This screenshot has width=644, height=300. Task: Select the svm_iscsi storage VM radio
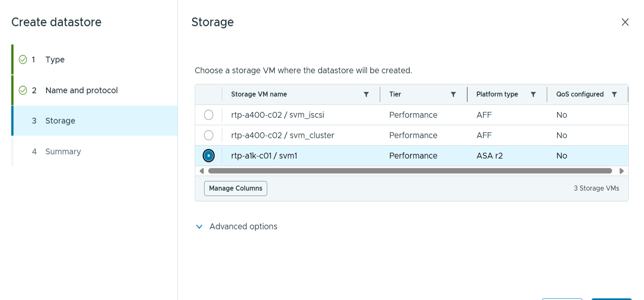(x=209, y=115)
